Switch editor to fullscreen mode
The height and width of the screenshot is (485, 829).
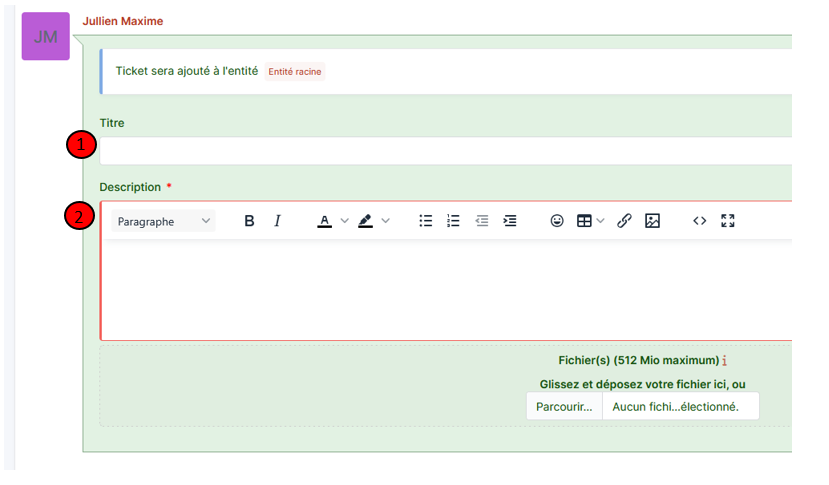728,221
